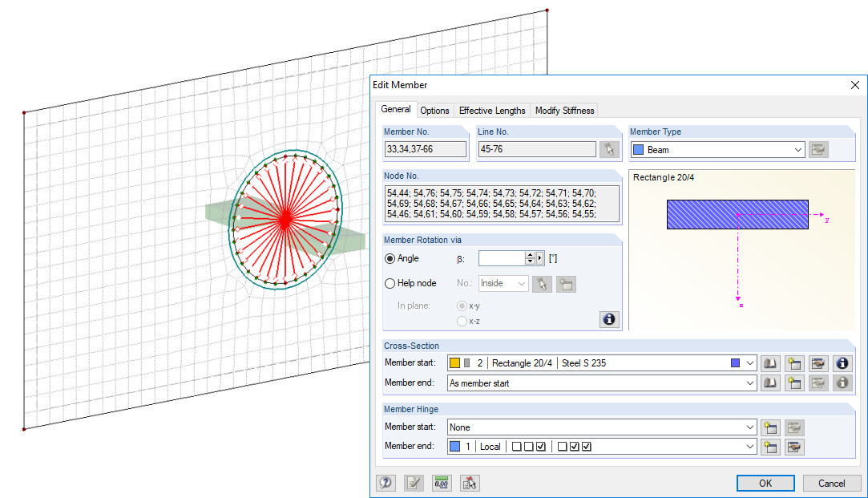Click the β angle input field
Viewport: 868px width, 498px height.
click(x=502, y=258)
